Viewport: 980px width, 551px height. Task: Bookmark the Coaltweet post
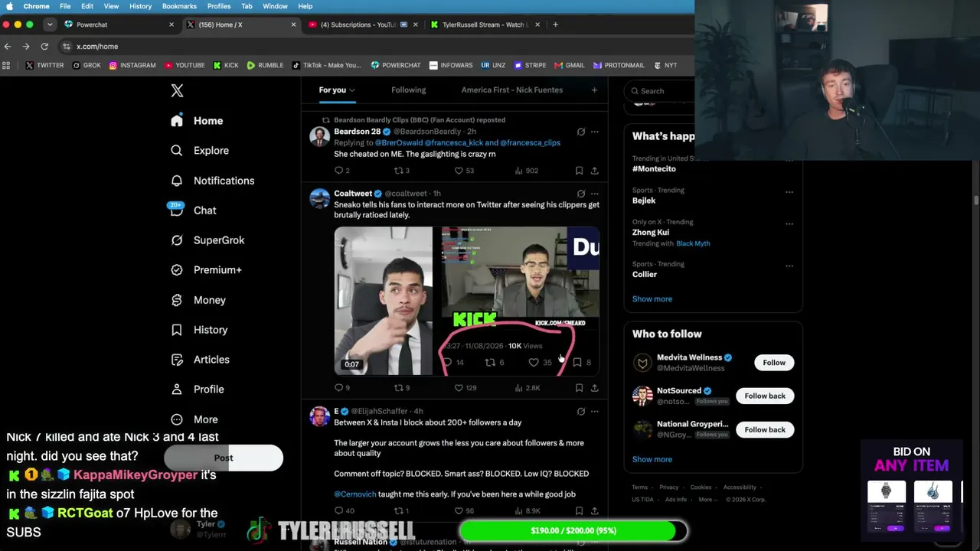[x=579, y=388]
